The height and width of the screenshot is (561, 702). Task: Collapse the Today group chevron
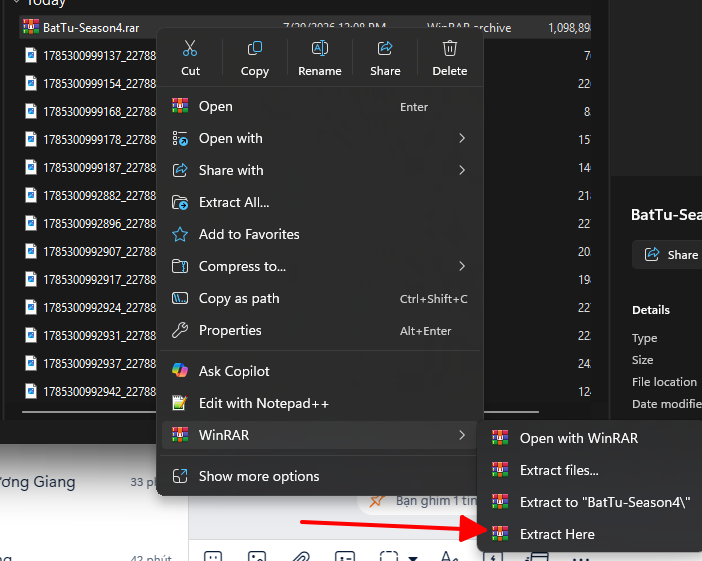[17, 2]
